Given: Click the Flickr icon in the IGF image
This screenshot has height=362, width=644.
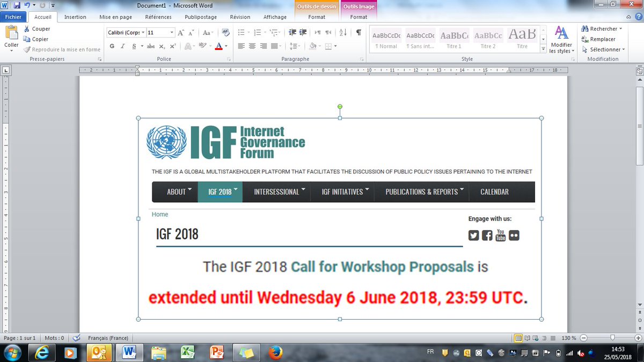Looking at the screenshot, I should tap(514, 235).
